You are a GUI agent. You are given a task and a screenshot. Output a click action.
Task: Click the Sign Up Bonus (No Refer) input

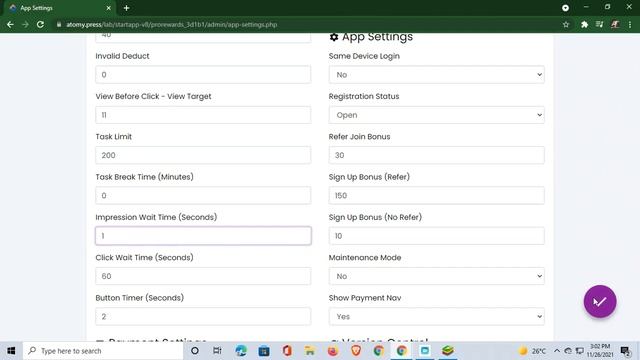(436, 236)
